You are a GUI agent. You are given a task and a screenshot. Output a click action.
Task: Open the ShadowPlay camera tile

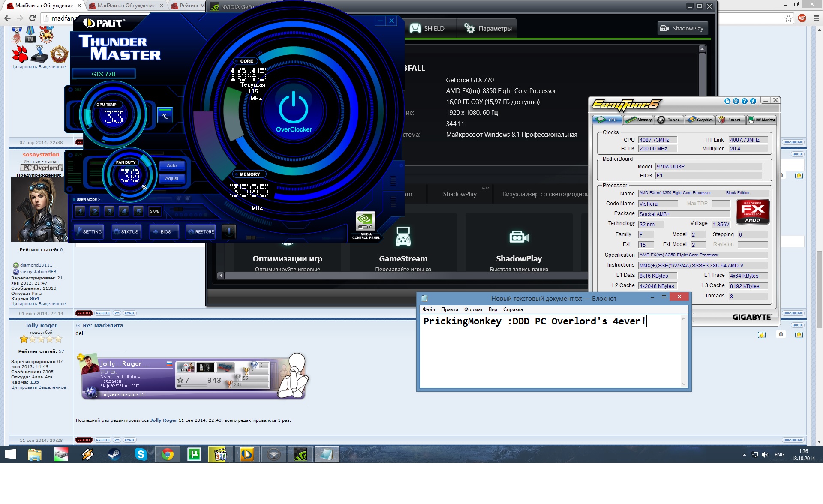click(519, 237)
